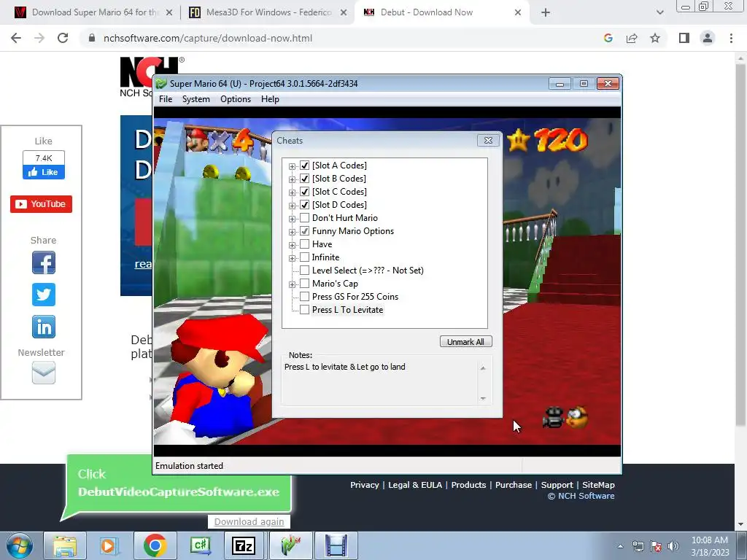Open the Project64 System menu

[x=196, y=99]
